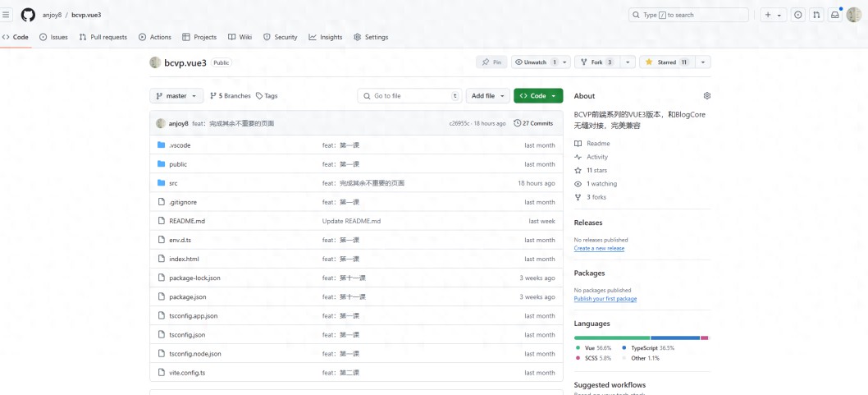
Task: View the 1 watching link
Action: 596,183
